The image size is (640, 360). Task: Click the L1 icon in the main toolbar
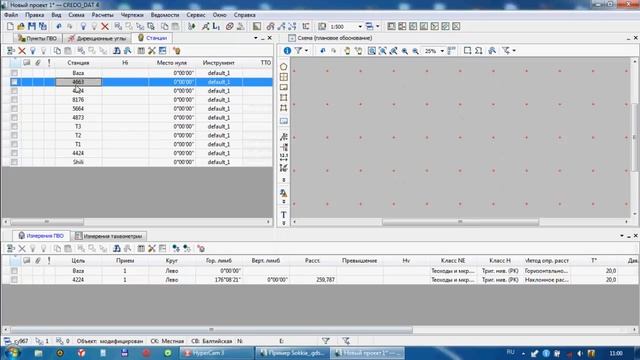pos(216,27)
